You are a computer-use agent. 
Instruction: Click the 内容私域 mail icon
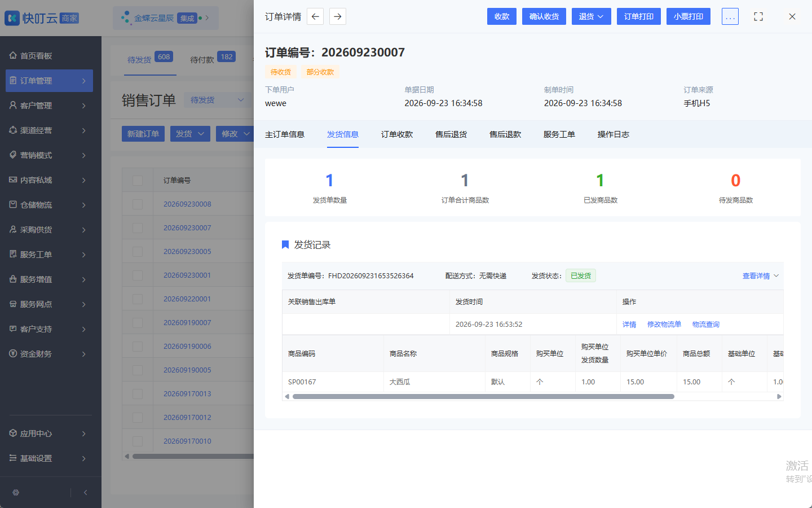pyautogui.click(x=13, y=179)
